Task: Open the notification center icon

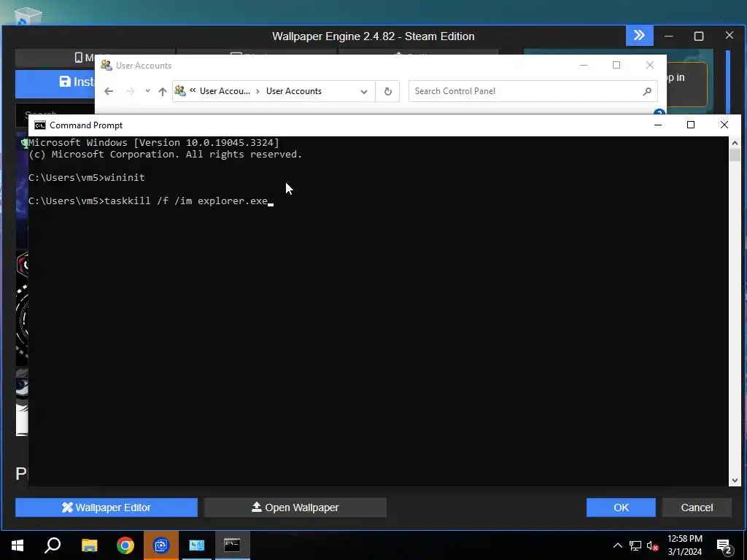Action: (724, 545)
